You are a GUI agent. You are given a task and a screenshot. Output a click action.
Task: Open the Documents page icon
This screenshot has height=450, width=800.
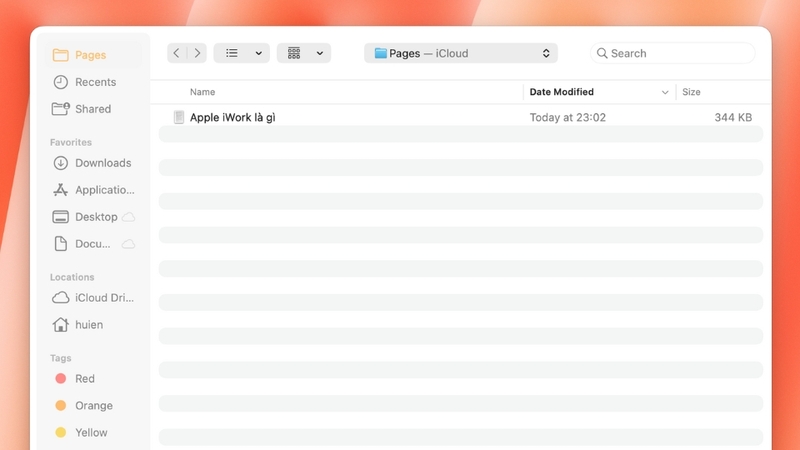point(61,244)
